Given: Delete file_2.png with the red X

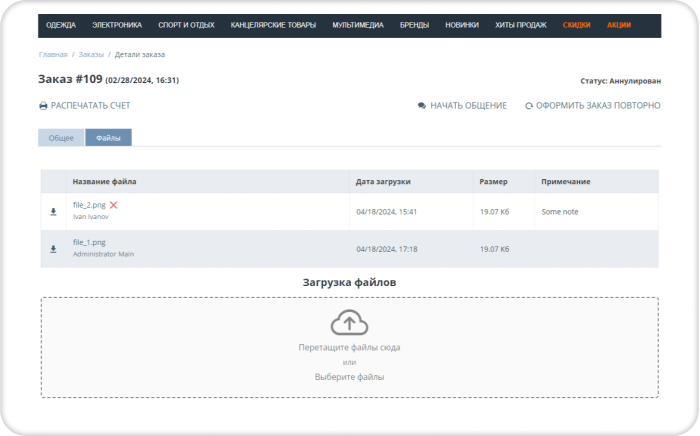Looking at the screenshot, I should [x=113, y=205].
